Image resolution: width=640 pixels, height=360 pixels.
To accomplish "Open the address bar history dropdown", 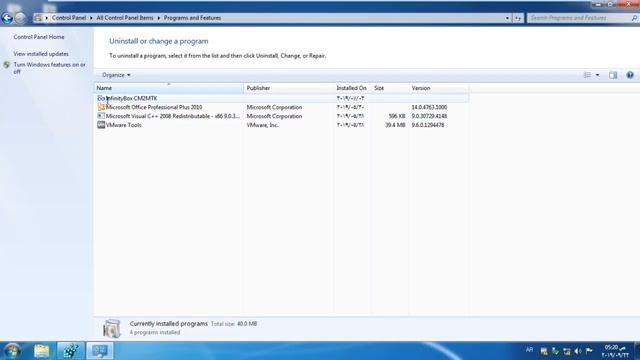I will pos(507,18).
